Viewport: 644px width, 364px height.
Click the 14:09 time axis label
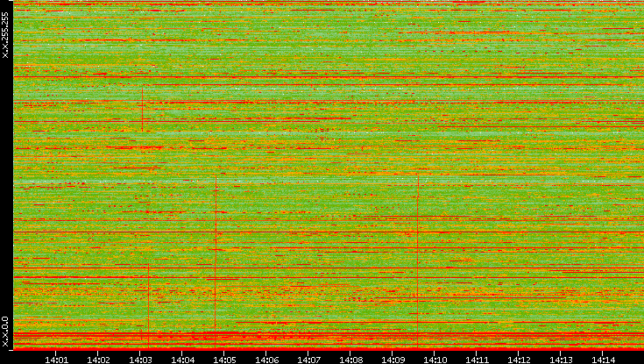click(393, 360)
